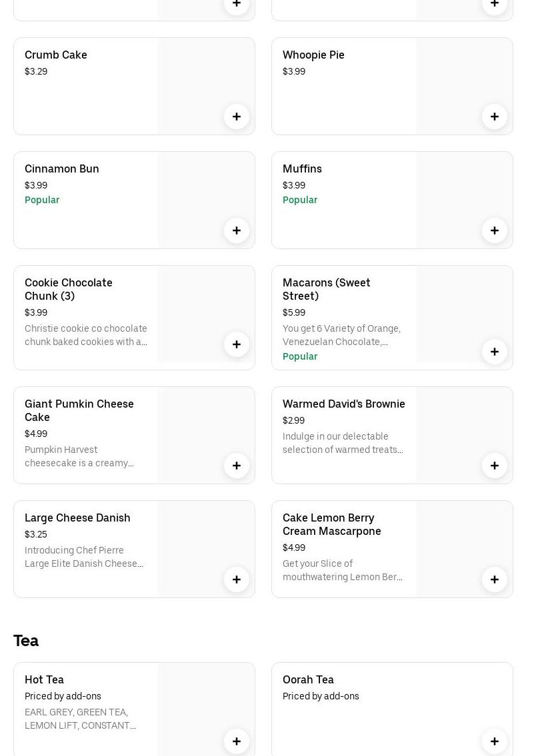Open the Crumb Cake item title
The image size is (536, 756).
click(x=56, y=55)
